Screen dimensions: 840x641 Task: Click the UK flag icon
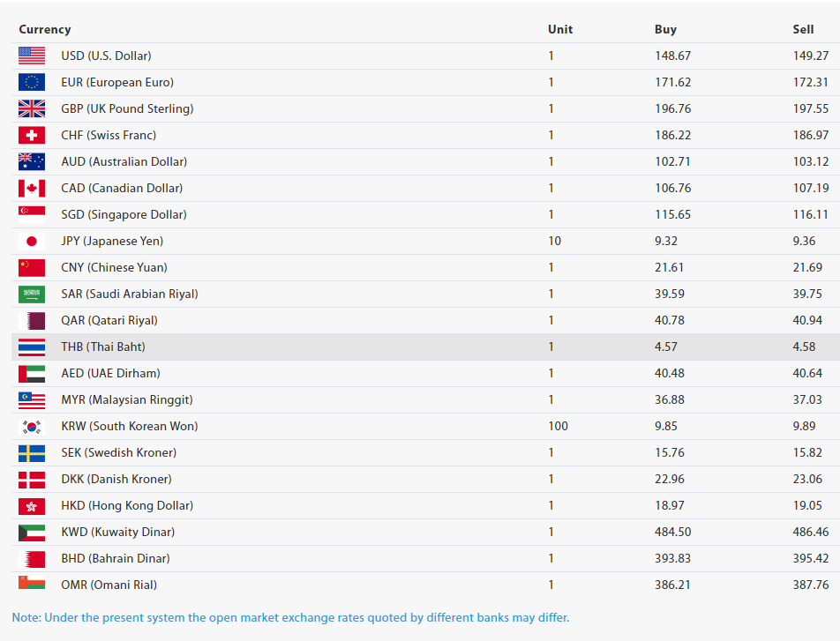click(32, 108)
